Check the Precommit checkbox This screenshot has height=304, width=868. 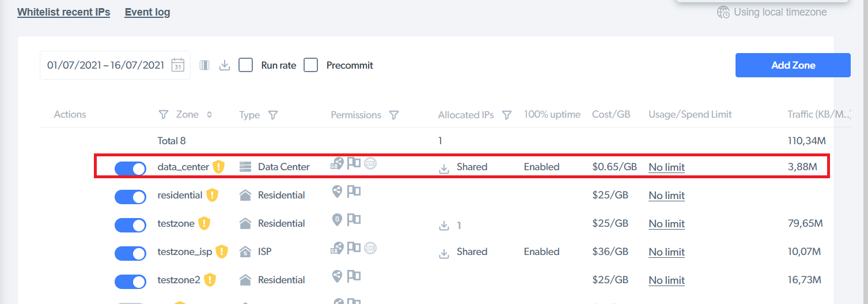pos(311,65)
